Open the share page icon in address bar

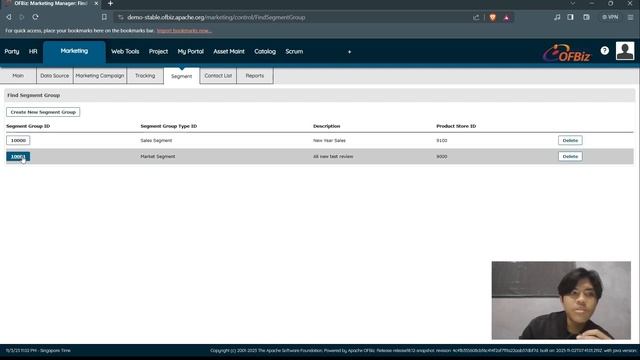click(476, 17)
